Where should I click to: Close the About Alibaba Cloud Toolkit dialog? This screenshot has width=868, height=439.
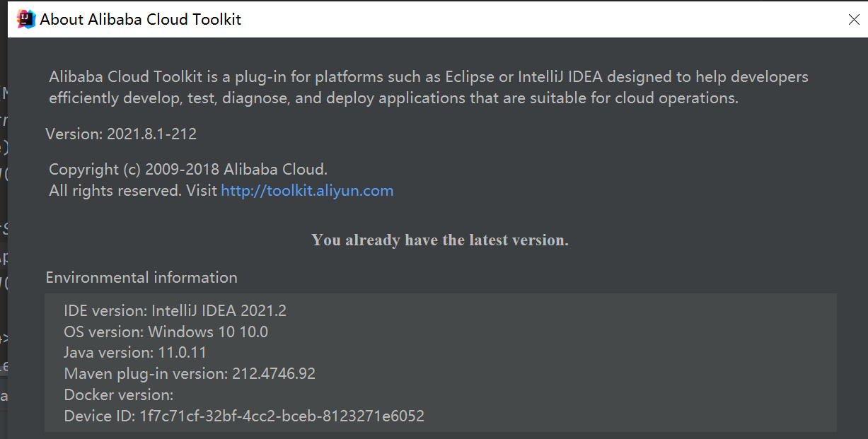pyautogui.click(x=854, y=19)
